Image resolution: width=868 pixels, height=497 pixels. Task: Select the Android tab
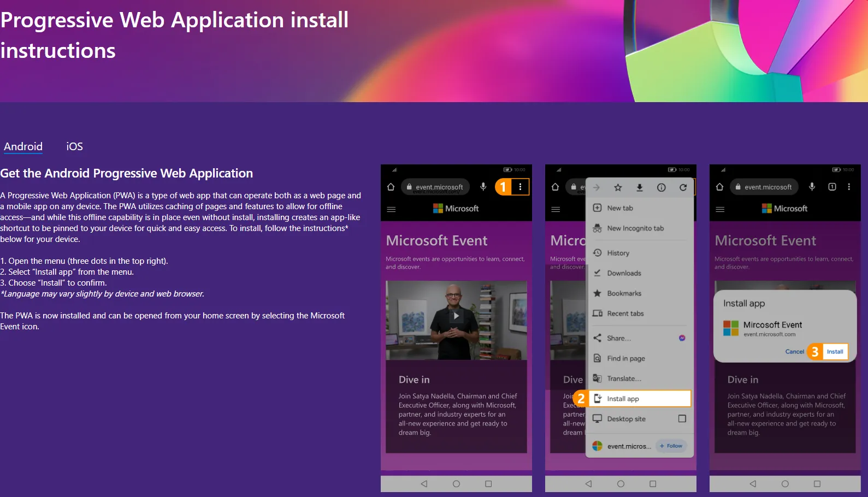23,146
